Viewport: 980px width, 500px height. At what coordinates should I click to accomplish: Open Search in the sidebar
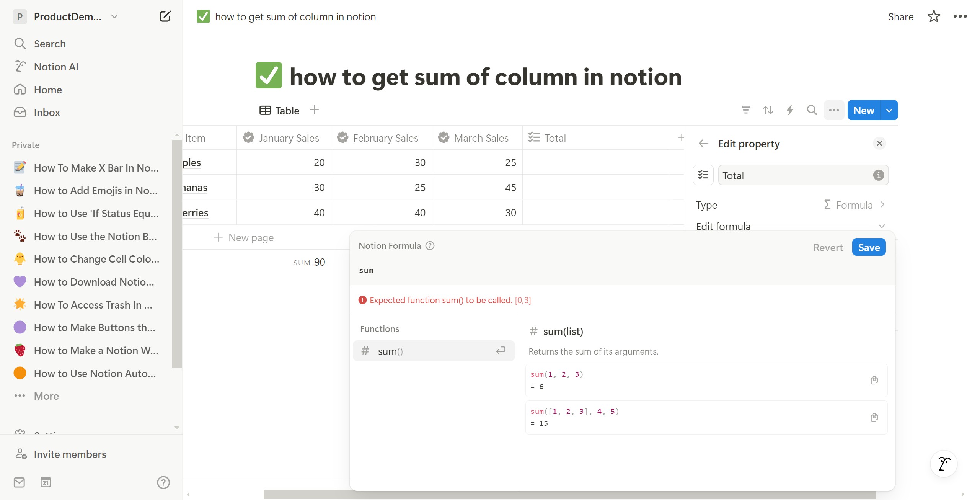coord(50,44)
